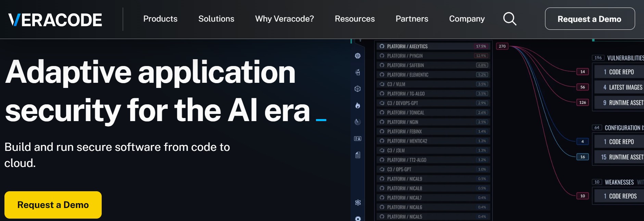This screenshot has width=644, height=221.
Task: Click the 10 WEAKNESSES heading
Action: 618,182
